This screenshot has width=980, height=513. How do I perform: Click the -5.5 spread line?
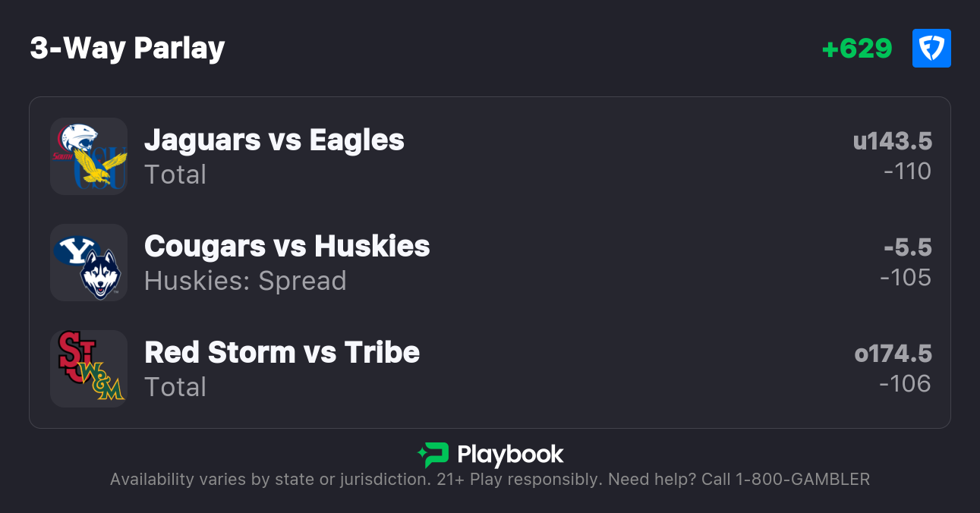907,247
